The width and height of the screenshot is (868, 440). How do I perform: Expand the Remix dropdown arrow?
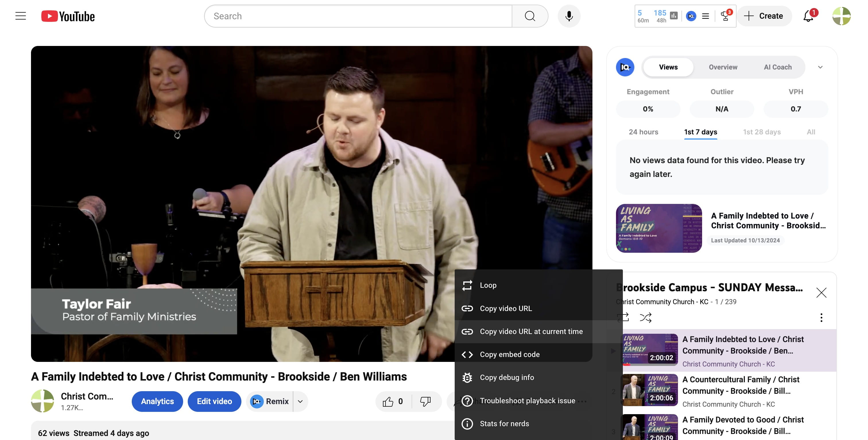coord(300,401)
